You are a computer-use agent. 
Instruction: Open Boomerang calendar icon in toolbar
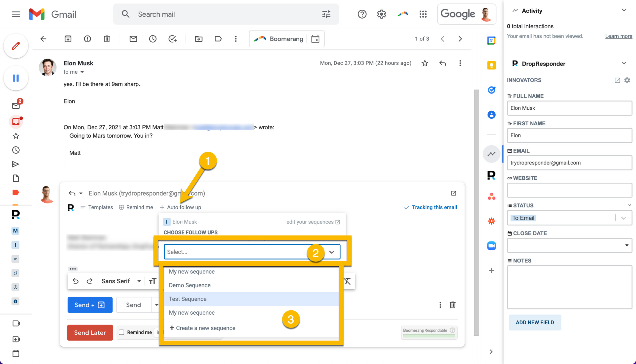click(x=315, y=39)
